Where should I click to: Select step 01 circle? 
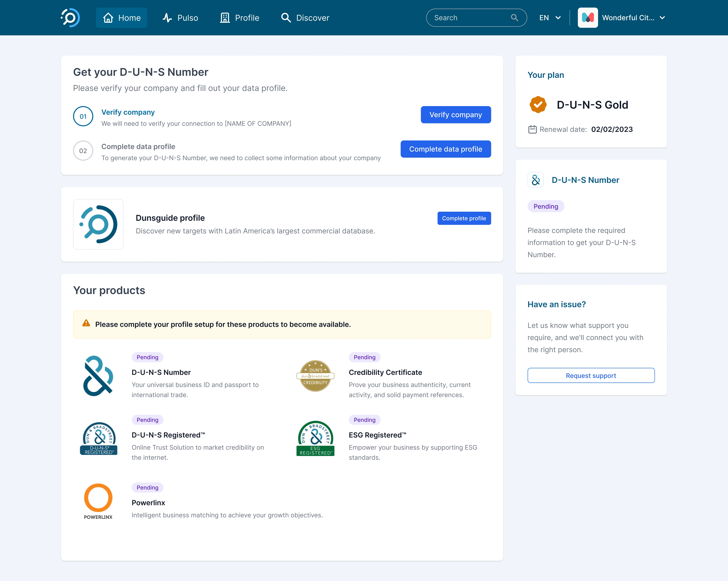(x=83, y=116)
